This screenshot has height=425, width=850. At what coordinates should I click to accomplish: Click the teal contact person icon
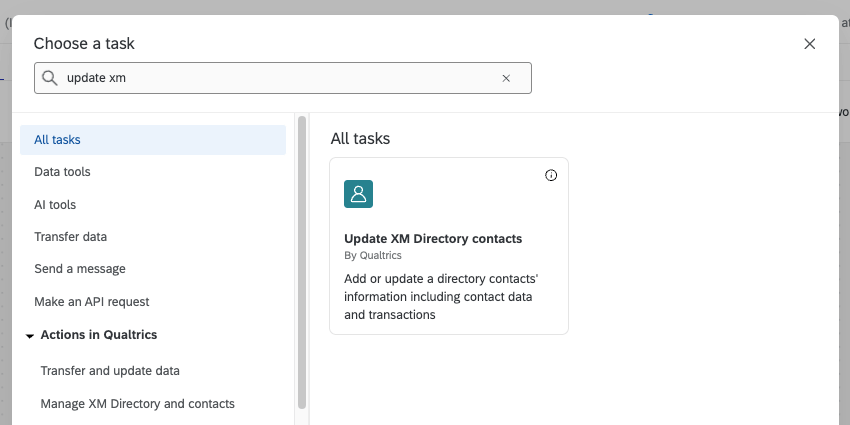(x=358, y=194)
